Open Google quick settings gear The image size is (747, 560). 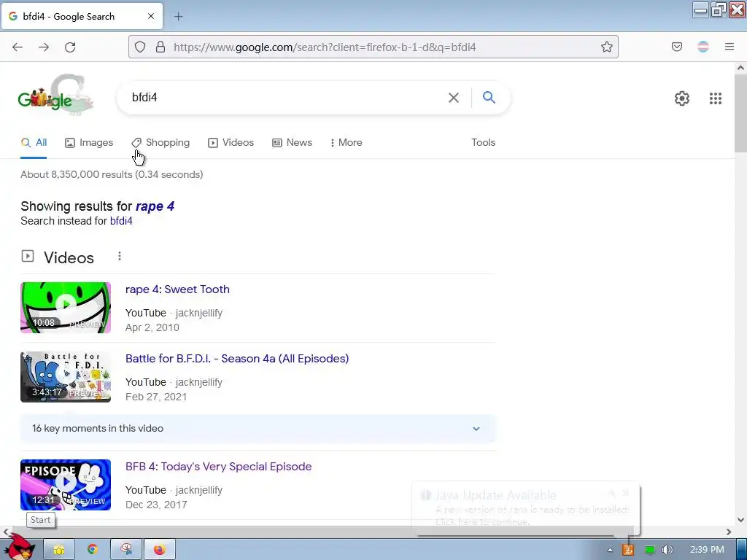tap(682, 98)
